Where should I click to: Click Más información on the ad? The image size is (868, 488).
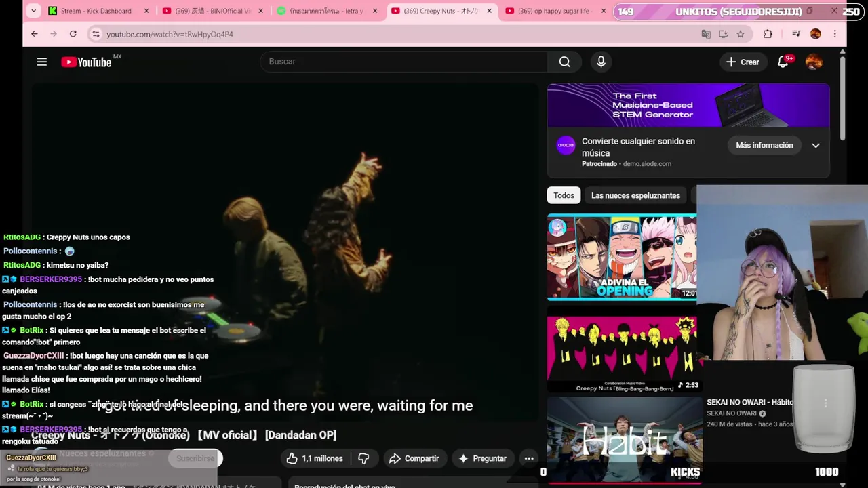point(764,145)
